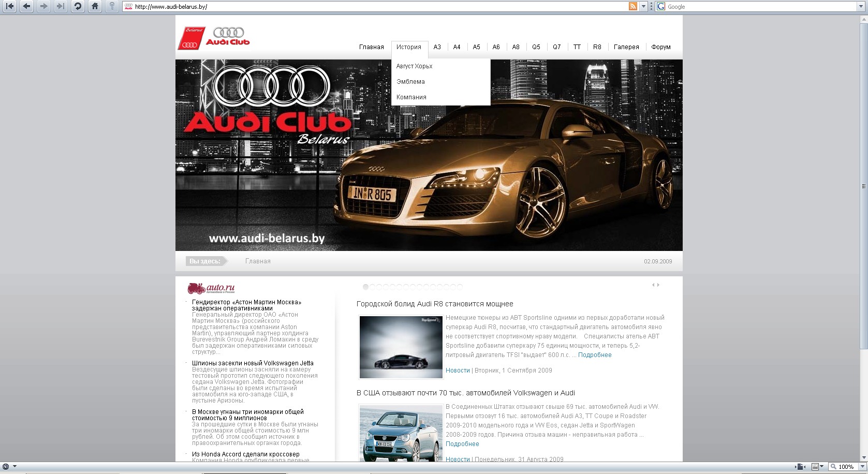This screenshot has width=868, height=474.
Task: Open the Q7 menu item
Action: pos(557,47)
